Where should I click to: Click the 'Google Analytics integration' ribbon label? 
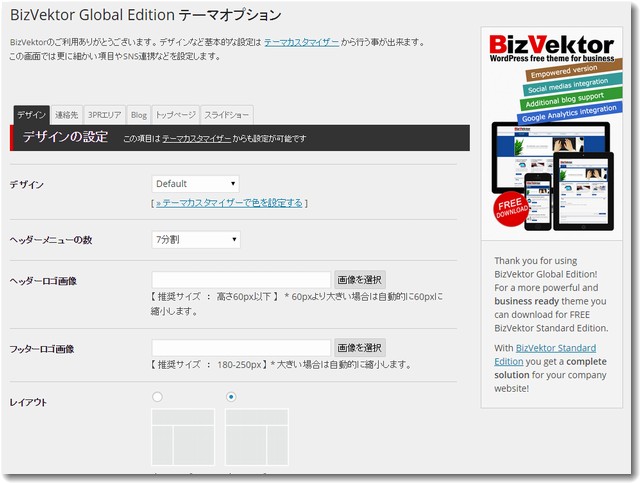coord(569,113)
